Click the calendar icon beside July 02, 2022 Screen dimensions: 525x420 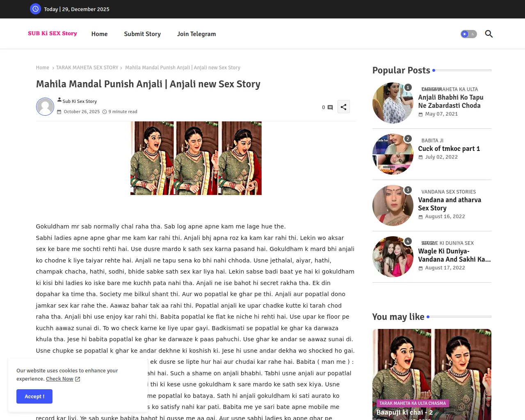pyautogui.click(x=420, y=157)
